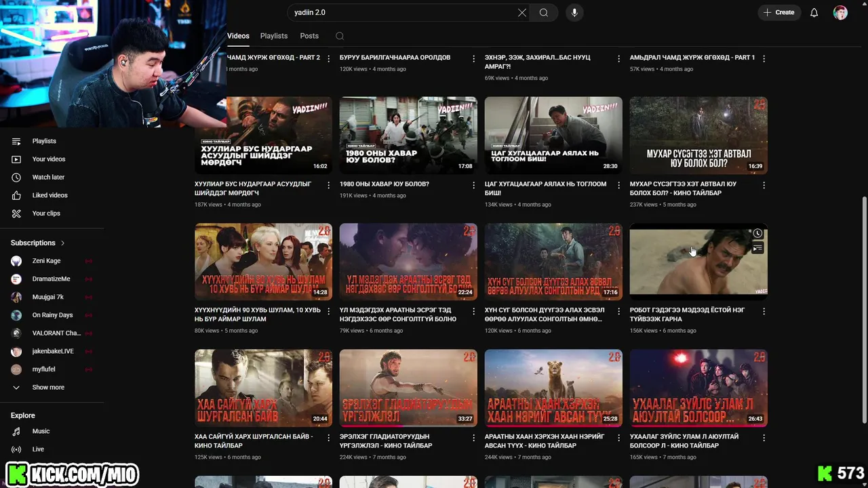This screenshot has width=868, height=488.
Task: Open options for УХААЛАГ ЗҮЙЛС video
Action: tap(764, 438)
